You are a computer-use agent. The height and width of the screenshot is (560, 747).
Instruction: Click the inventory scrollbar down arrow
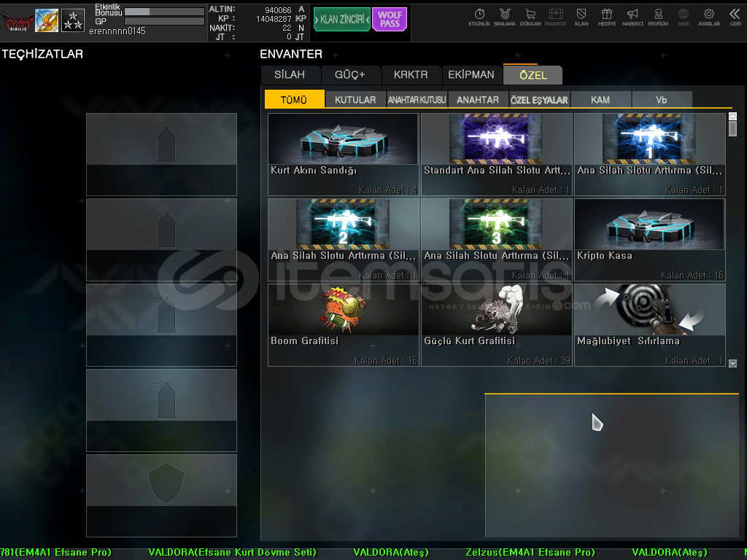point(732,363)
